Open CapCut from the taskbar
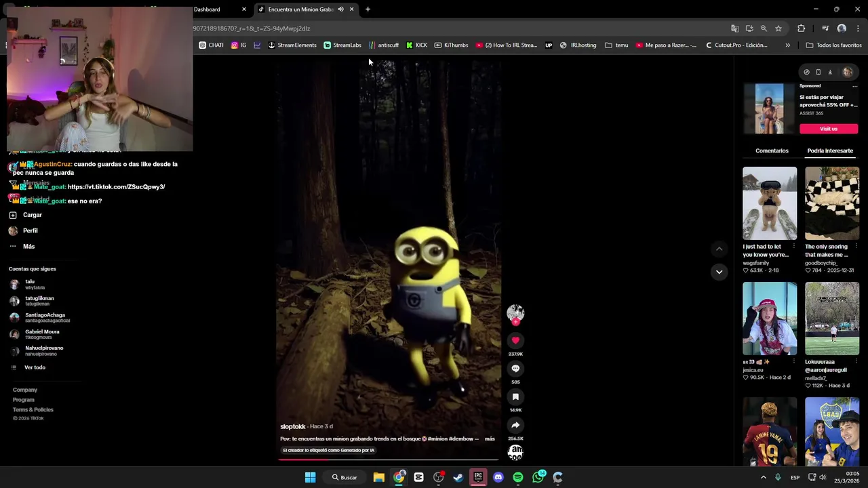 click(x=418, y=477)
